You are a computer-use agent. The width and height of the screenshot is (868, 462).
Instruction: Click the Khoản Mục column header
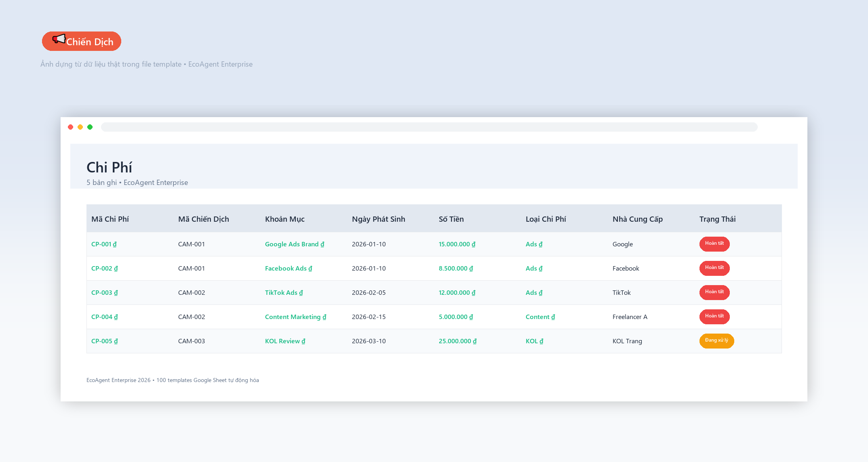click(x=285, y=219)
